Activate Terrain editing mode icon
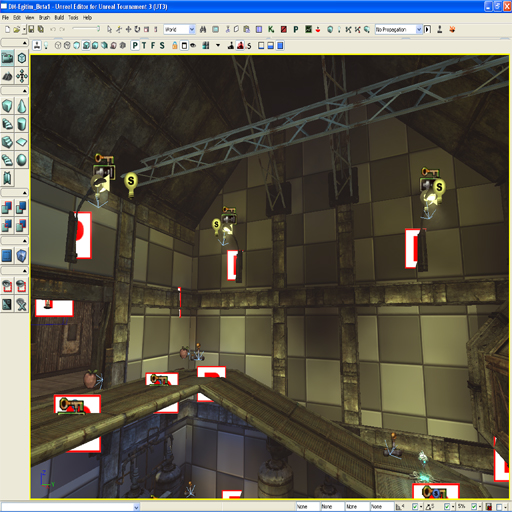 7,76
